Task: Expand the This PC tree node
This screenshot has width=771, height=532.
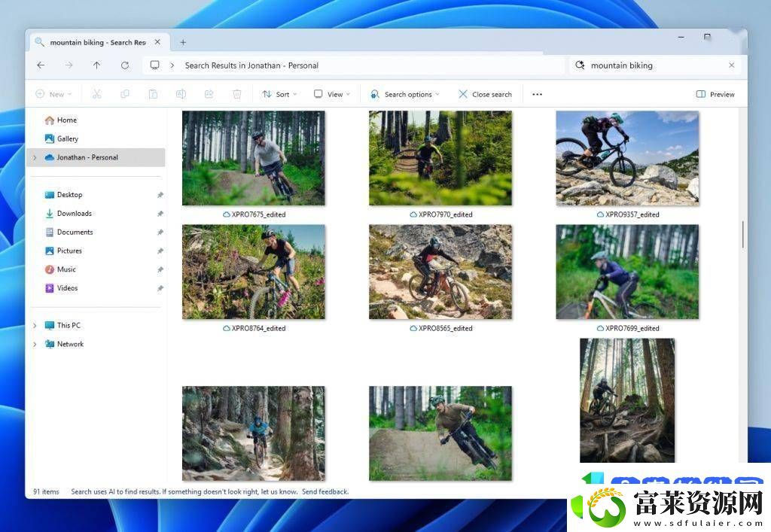Action: click(35, 326)
